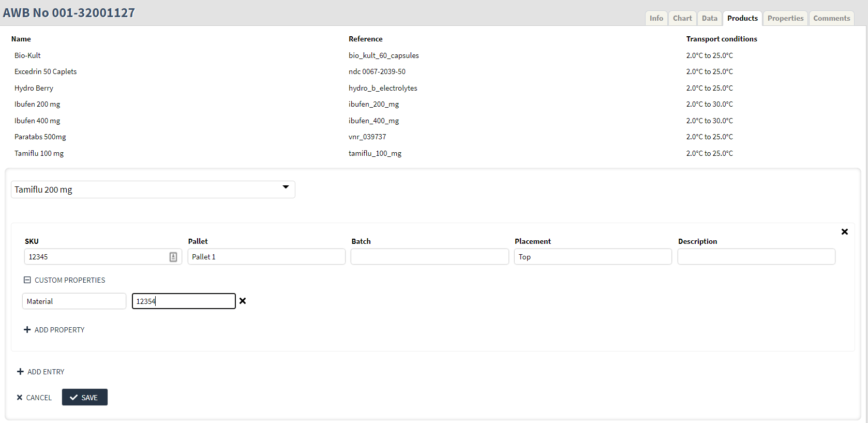Click the Name column header
The height and width of the screenshot is (423, 868).
click(21, 39)
